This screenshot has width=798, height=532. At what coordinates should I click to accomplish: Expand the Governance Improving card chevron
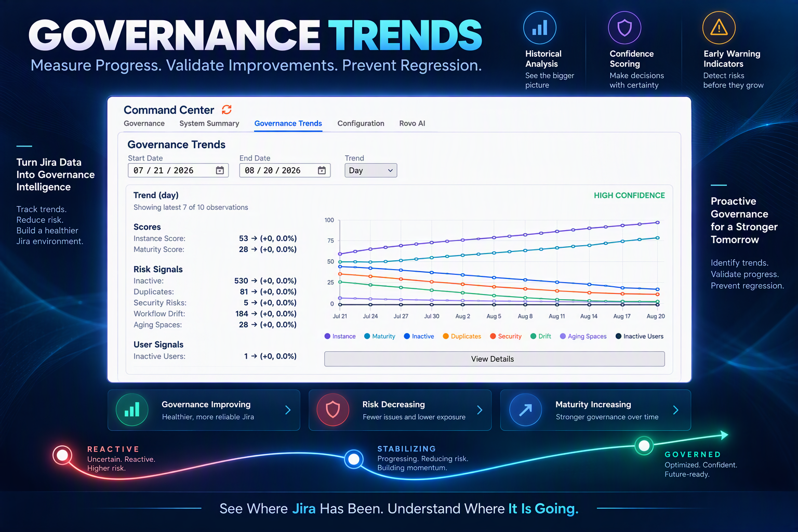click(288, 410)
